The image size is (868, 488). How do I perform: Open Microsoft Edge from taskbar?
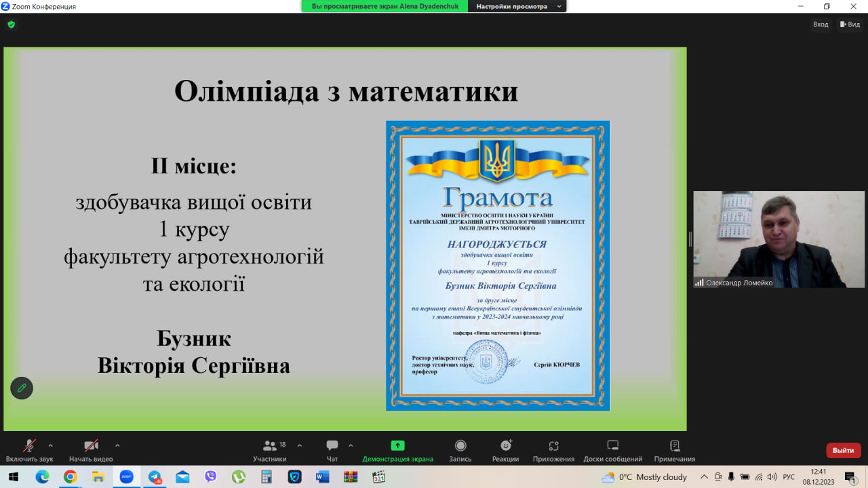click(x=42, y=476)
